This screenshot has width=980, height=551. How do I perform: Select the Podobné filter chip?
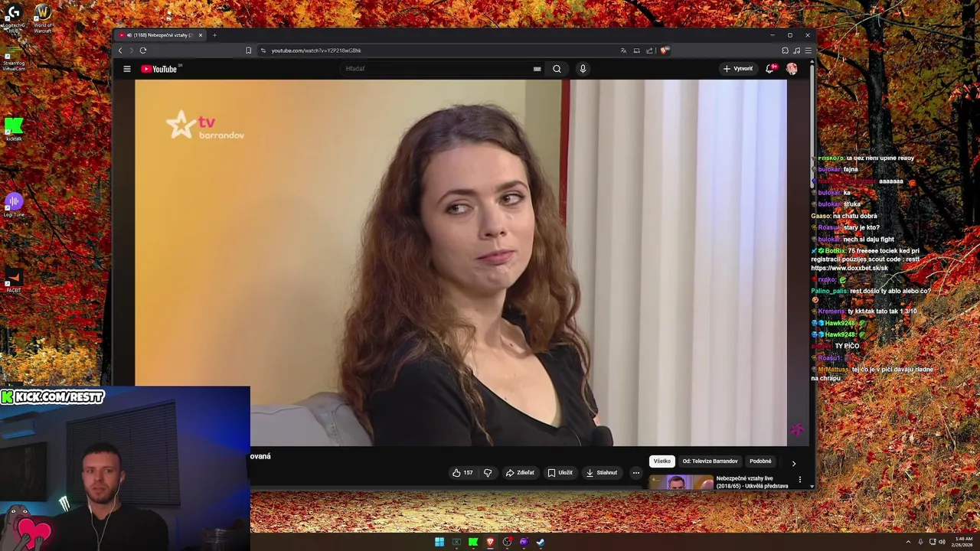pyautogui.click(x=760, y=461)
